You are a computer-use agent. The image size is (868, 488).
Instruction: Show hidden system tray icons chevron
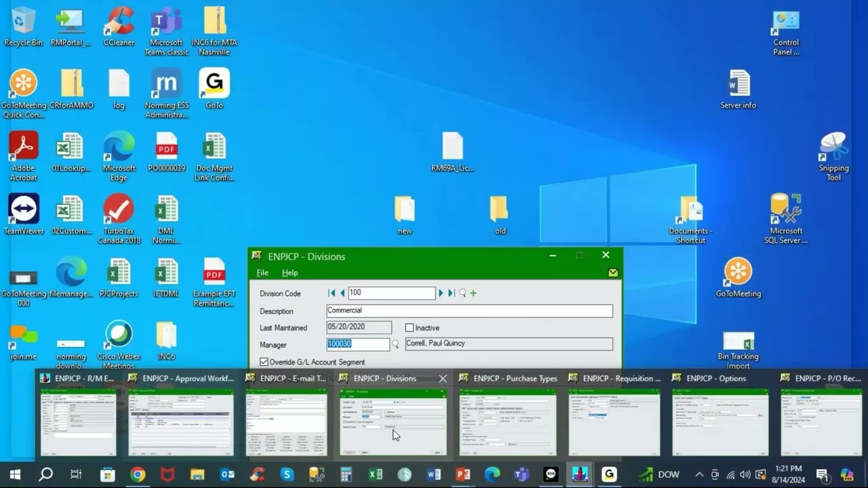699,474
